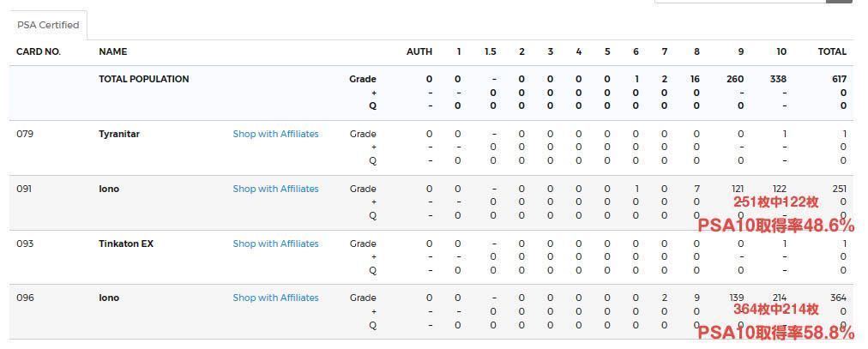The width and height of the screenshot is (868, 349).
Task: Click the TOTAL POPULATION row label
Action: click(144, 79)
